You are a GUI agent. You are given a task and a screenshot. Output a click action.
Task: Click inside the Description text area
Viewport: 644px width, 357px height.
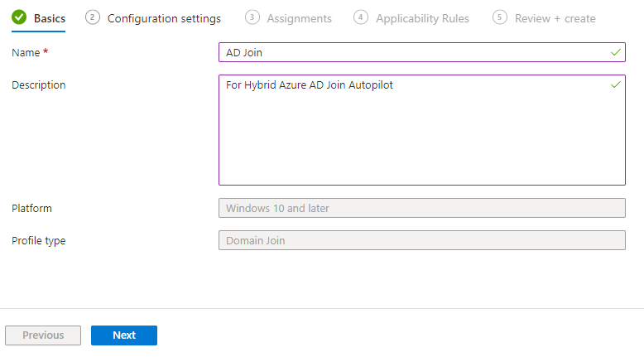(x=421, y=133)
